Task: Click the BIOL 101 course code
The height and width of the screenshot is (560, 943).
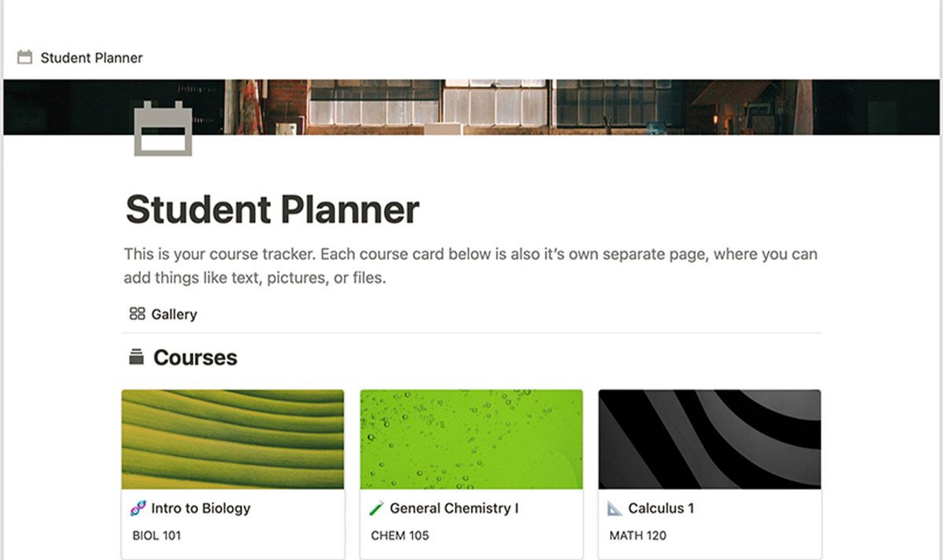Action: (x=157, y=535)
